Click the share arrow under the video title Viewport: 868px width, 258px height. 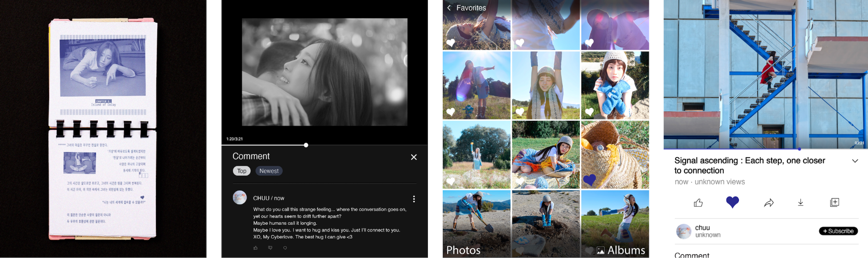click(x=769, y=203)
